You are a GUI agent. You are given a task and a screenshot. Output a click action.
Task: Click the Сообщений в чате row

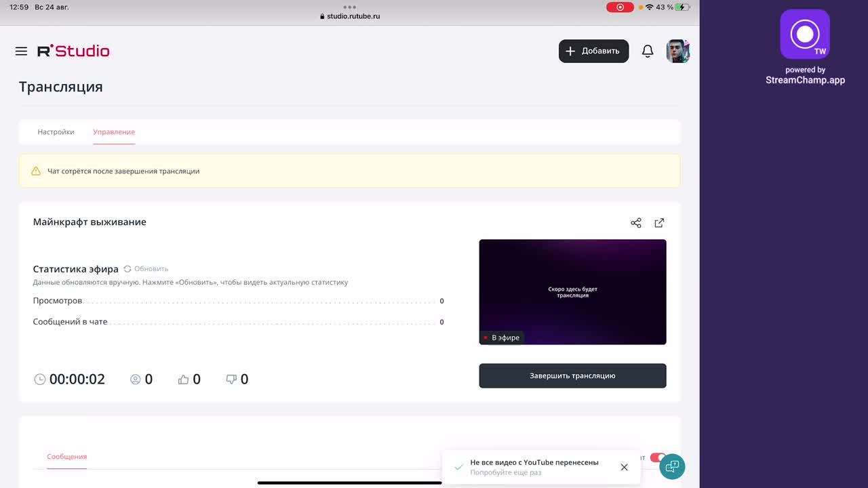(x=238, y=322)
